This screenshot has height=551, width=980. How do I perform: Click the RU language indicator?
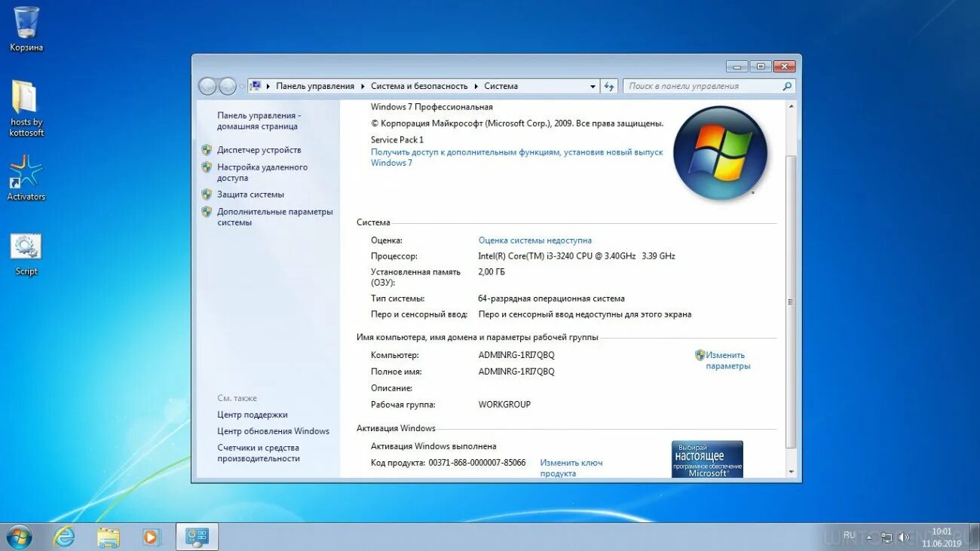coord(850,535)
